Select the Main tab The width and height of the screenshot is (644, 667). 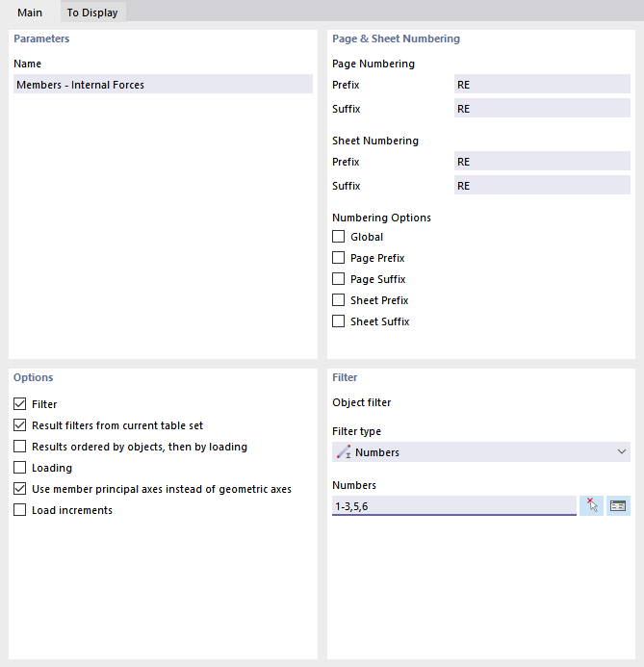pos(30,13)
